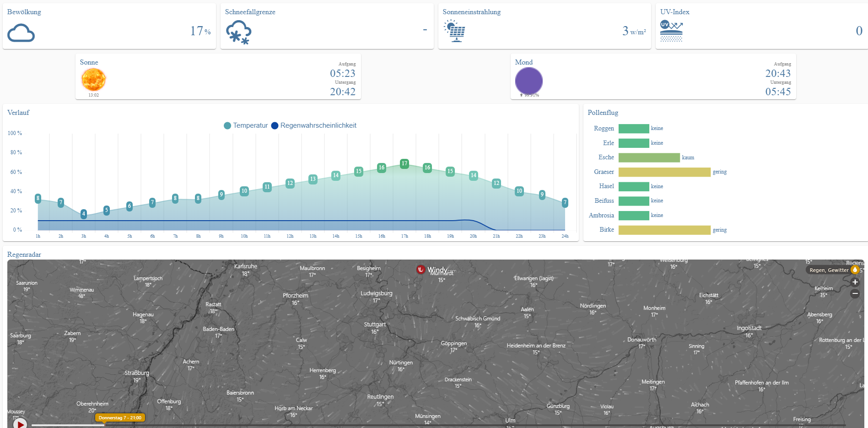Click the UV-Index value 0
The width and height of the screenshot is (868, 428).
click(859, 31)
